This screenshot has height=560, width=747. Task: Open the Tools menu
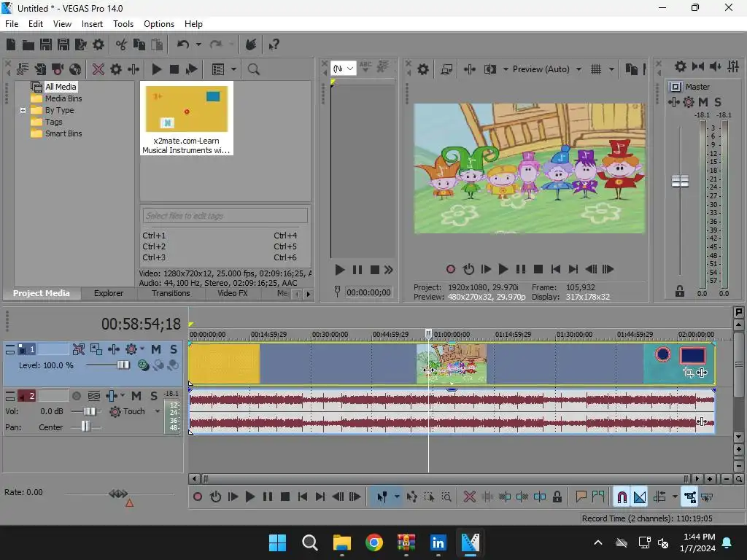123,24
